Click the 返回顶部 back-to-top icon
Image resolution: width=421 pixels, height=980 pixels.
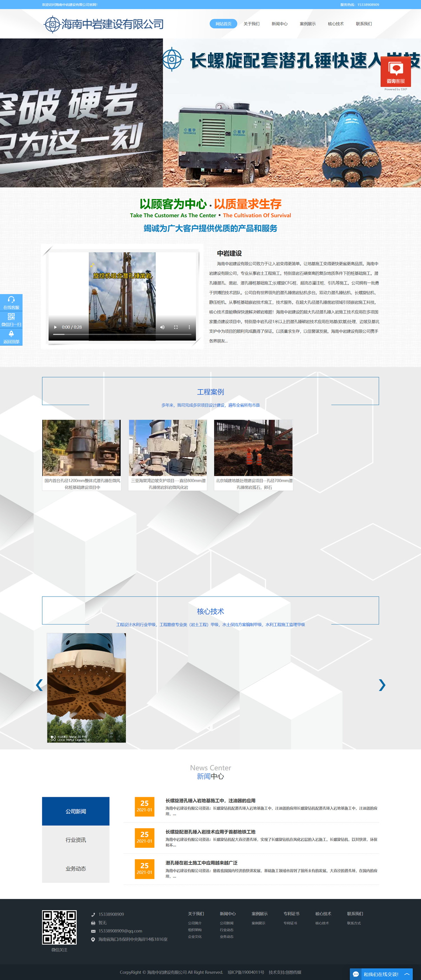11,336
